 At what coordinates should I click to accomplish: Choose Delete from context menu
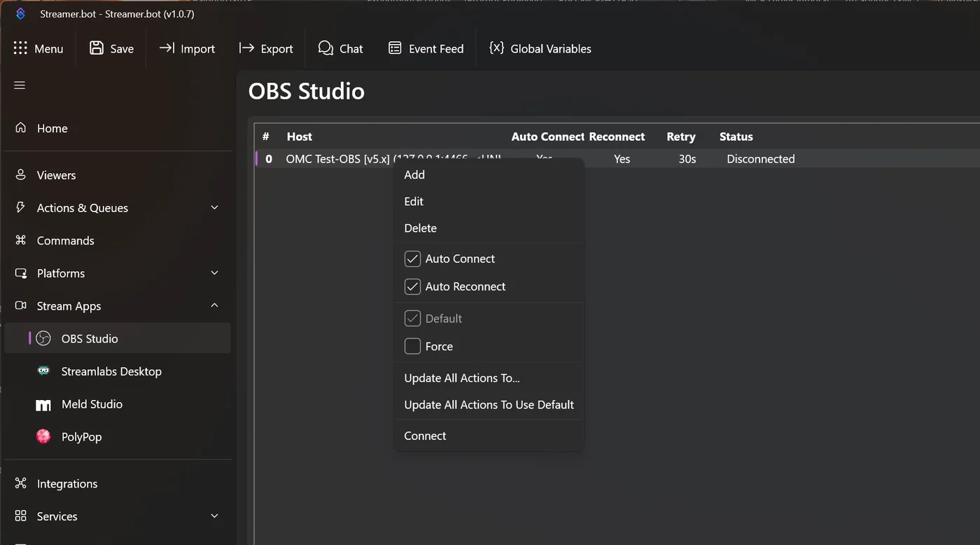pos(420,228)
